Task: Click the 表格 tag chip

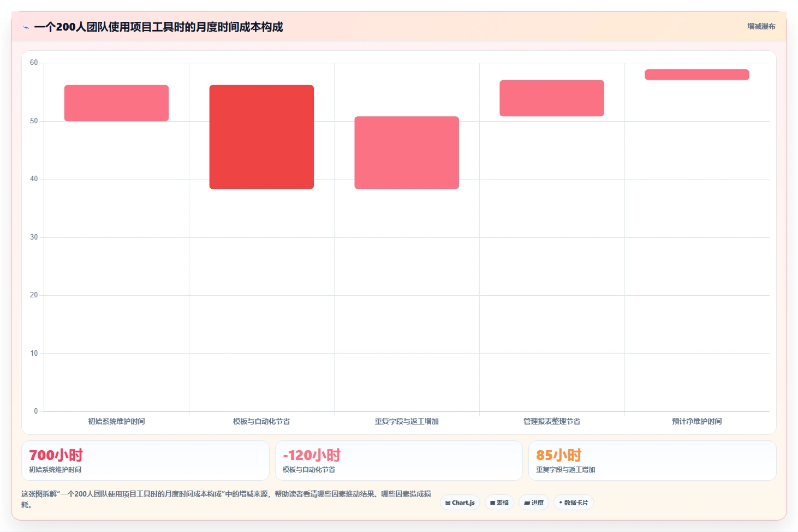Action: [x=499, y=503]
